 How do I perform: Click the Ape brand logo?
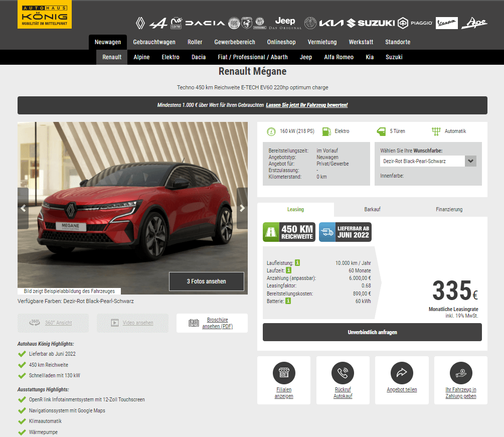(474, 23)
